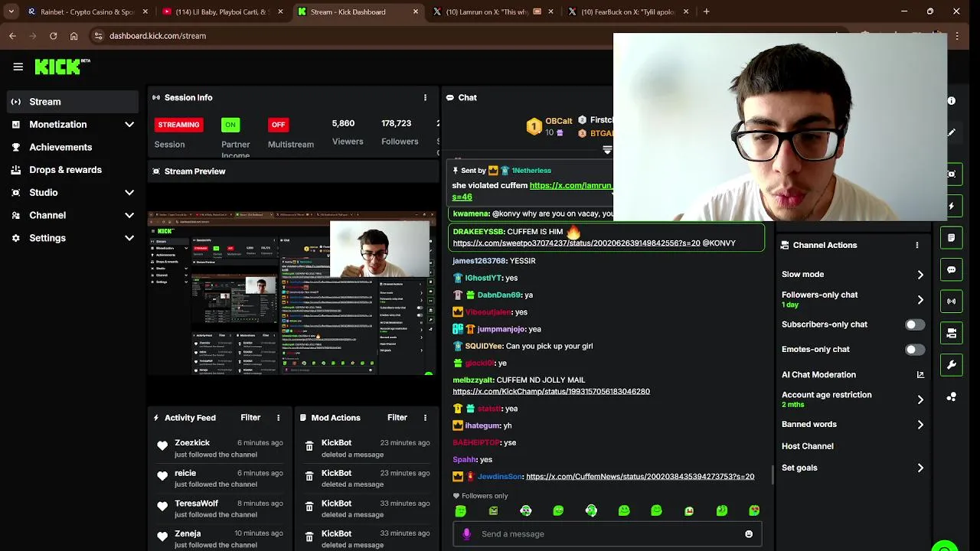Click the heart icon next to Zoezkick
This screenshot has width=980, height=551.
[162, 446]
